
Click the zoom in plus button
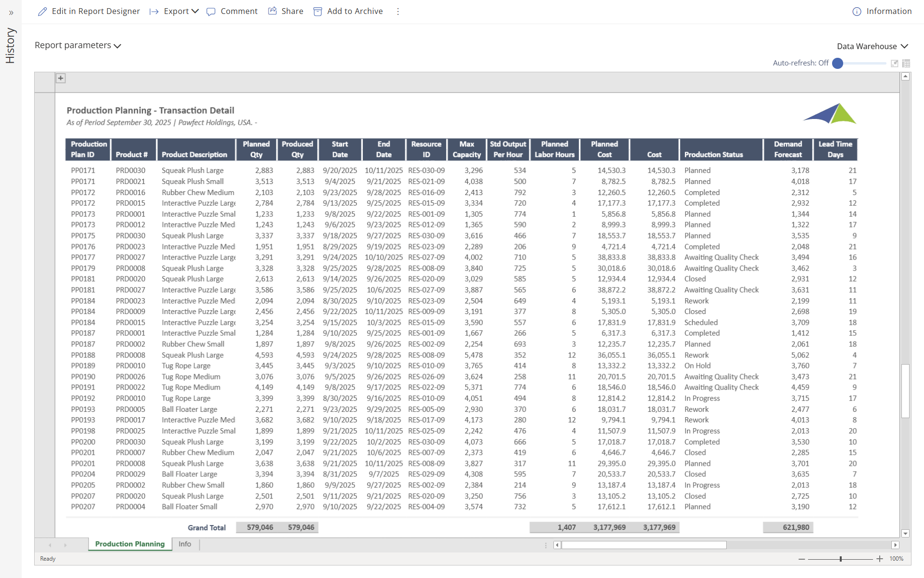coord(880,559)
